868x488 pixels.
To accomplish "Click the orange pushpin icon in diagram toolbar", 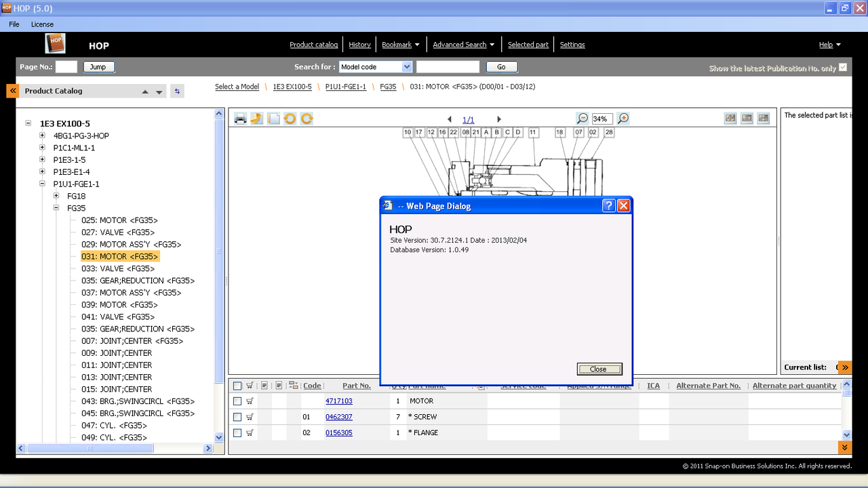I will point(256,119).
